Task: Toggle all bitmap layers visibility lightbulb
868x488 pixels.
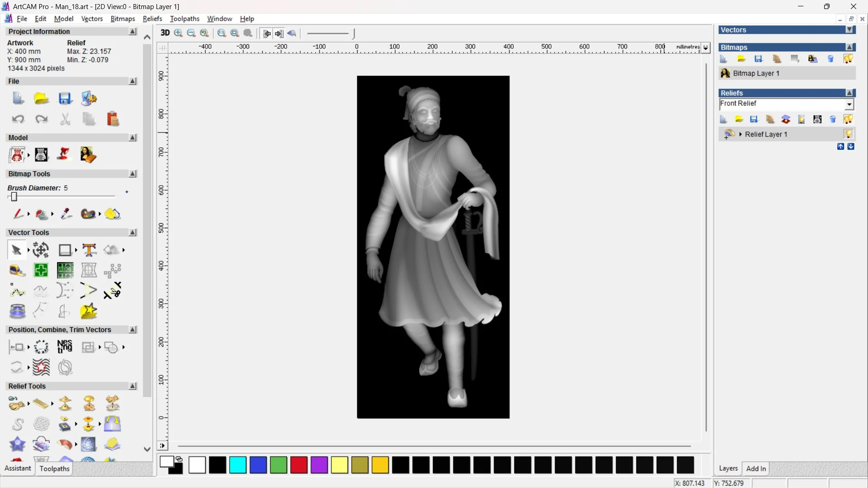Action: [848, 59]
